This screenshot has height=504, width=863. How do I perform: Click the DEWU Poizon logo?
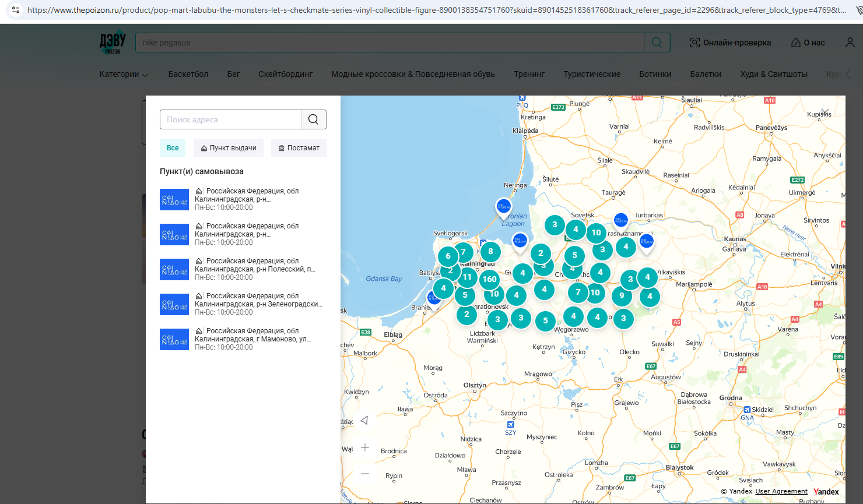pos(113,43)
